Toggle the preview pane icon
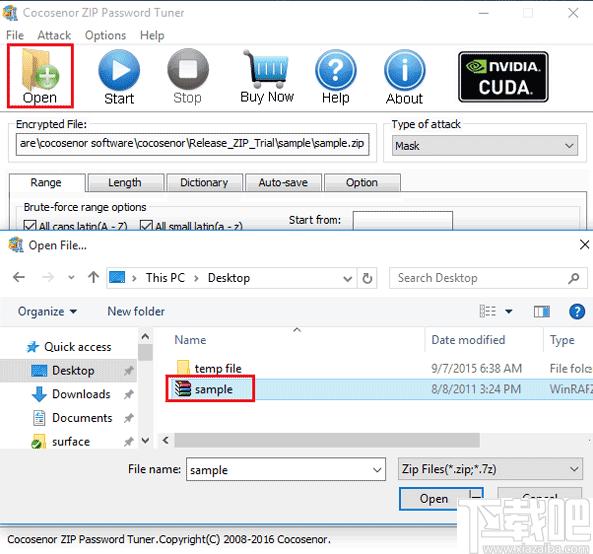The height and width of the screenshot is (554, 593). click(542, 312)
